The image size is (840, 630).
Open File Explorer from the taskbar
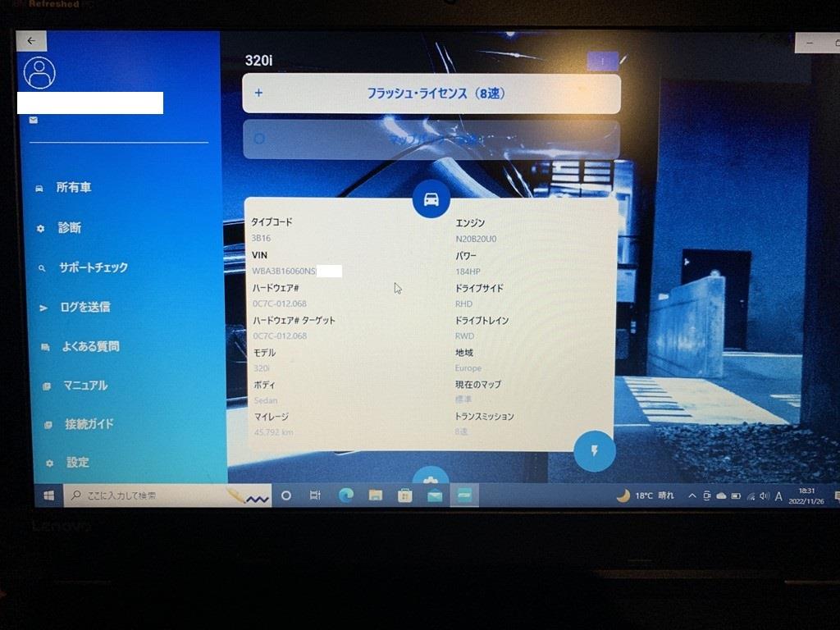376,495
